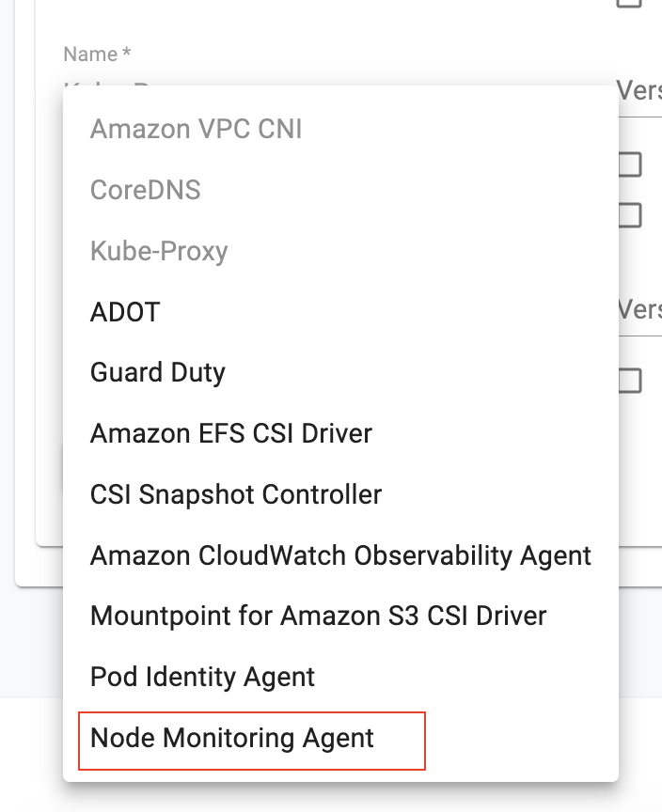The height and width of the screenshot is (812, 662).
Task: Pick CSI Snapshot Controller from the list
Action: (236, 494)
